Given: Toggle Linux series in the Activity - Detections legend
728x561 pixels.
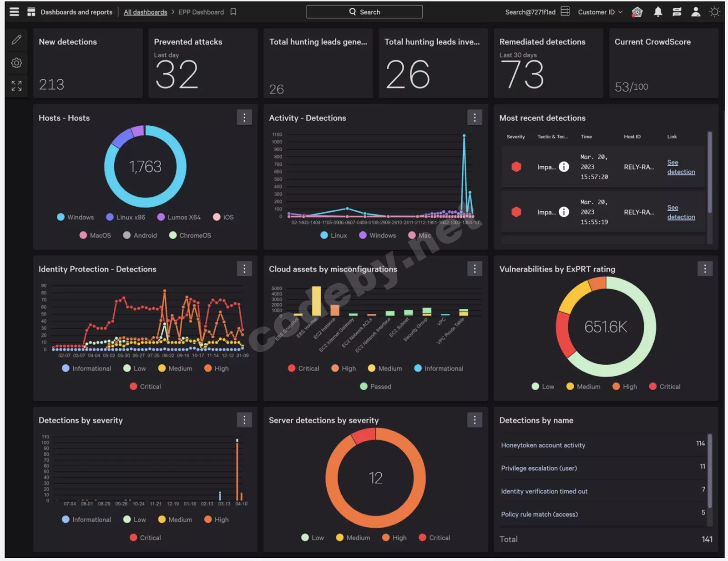Looking at the screenshot, I should coord(334,235).
